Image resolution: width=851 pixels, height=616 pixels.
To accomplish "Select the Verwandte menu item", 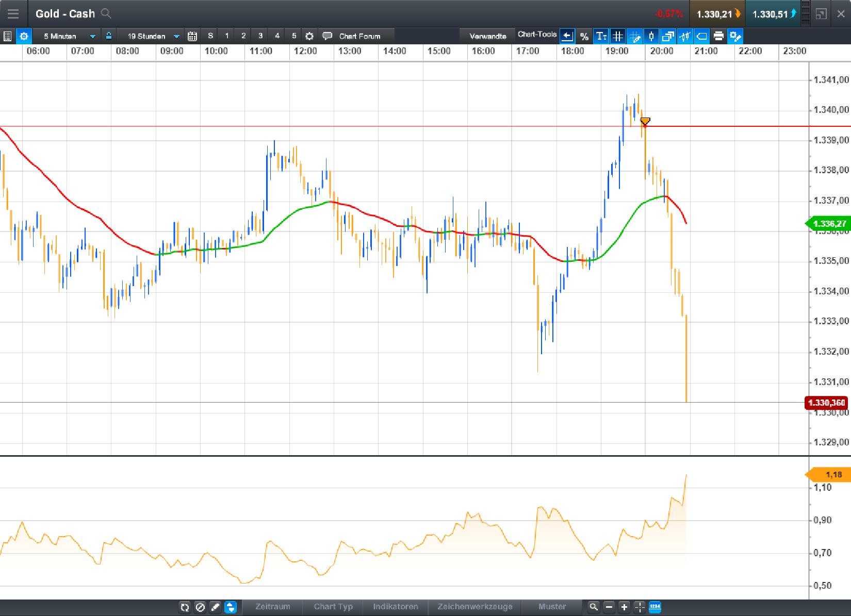I will pyautogui.click(x=488, y=36).
